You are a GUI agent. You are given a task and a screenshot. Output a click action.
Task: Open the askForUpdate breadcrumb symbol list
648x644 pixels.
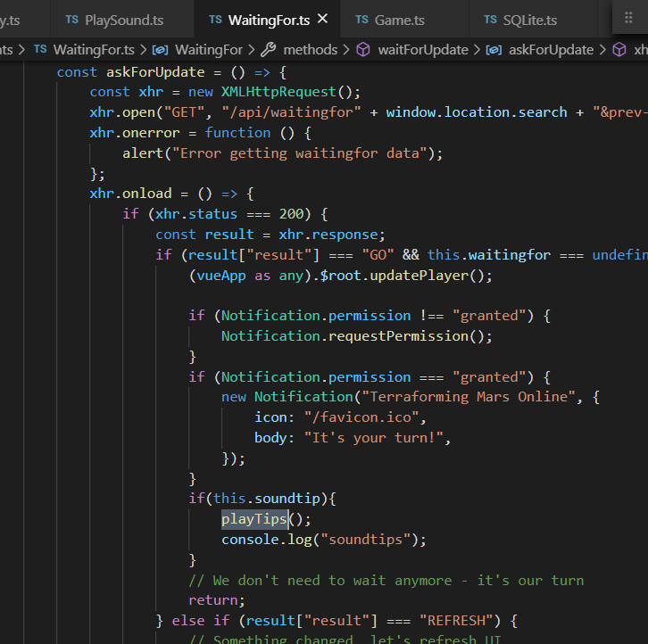coord(552,50)
